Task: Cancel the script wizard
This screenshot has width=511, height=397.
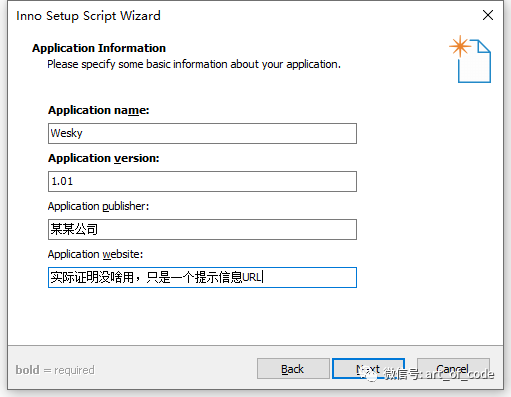Action: 453,369
